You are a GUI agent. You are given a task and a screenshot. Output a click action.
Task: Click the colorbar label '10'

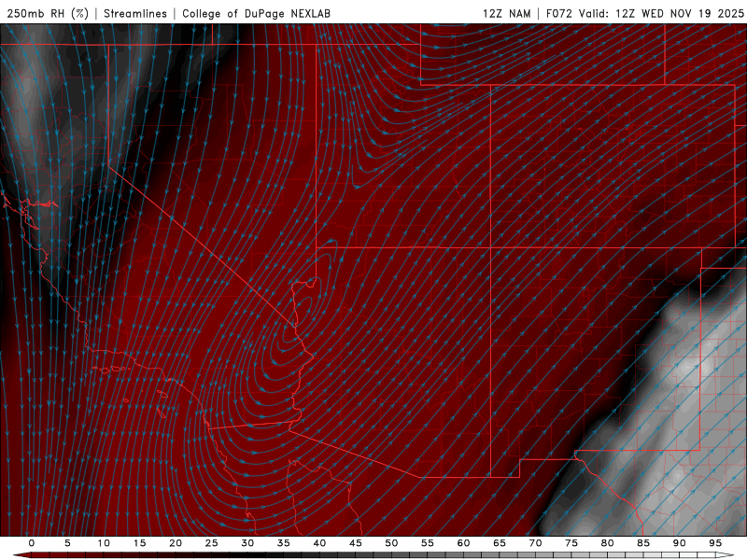pyautogui.click(x=104, y=543)
